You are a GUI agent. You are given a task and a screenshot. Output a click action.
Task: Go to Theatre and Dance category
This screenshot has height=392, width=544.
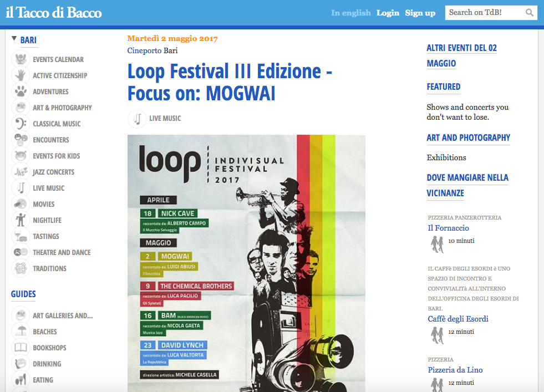tap(62, 252)
